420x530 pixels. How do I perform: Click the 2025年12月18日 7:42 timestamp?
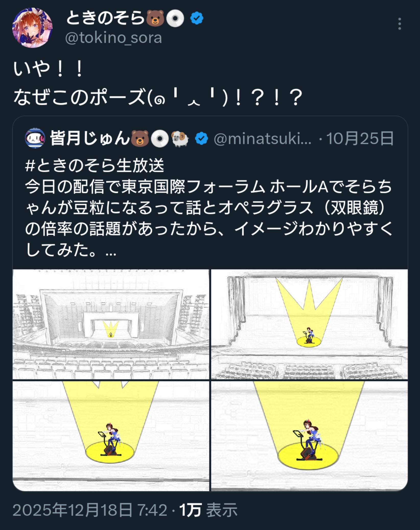[90, 510]
